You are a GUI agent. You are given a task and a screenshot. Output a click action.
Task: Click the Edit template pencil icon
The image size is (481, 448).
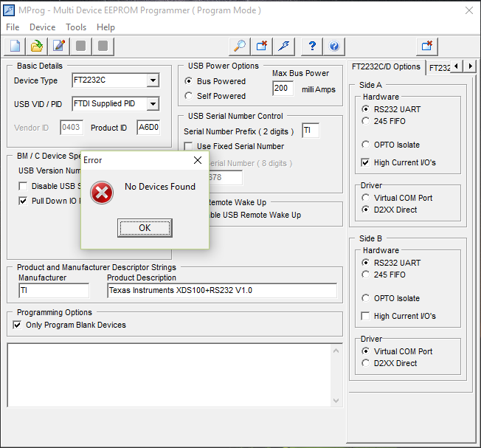click(x=59, y=46)
